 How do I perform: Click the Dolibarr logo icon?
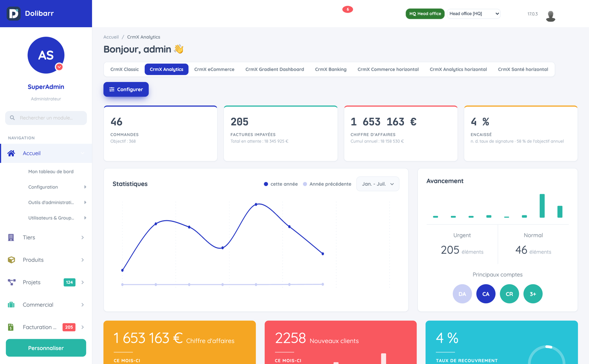click(13, 13)
